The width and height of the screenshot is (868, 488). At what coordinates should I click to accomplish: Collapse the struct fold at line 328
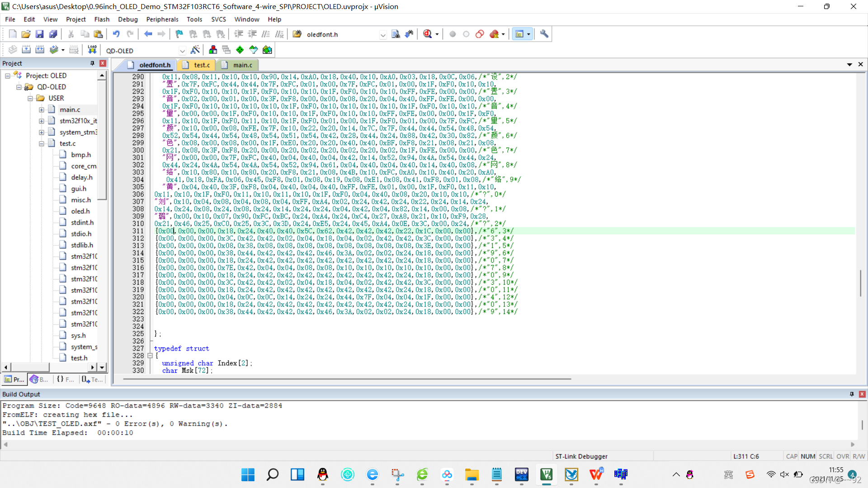point(150,356)
